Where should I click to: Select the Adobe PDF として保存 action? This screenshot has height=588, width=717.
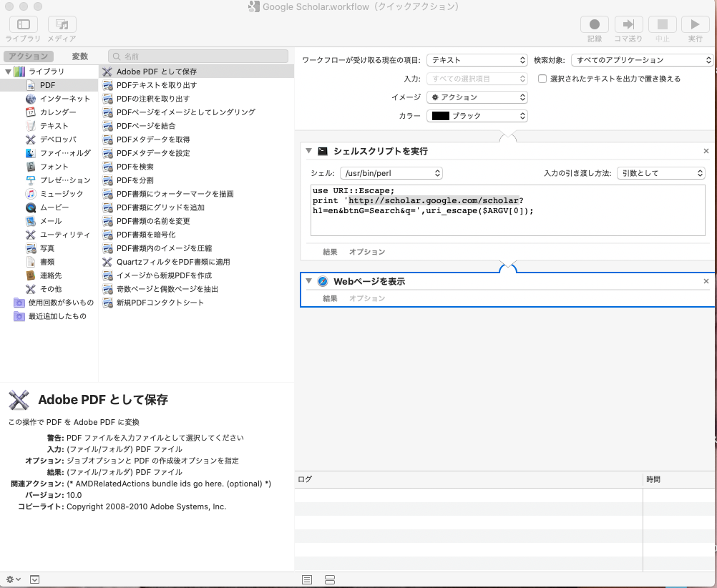197,72
